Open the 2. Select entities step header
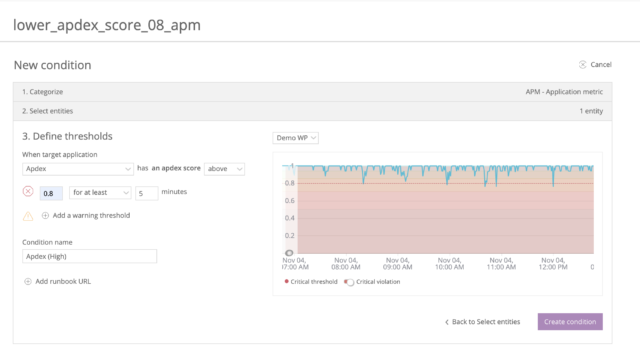 click(313, 111)
